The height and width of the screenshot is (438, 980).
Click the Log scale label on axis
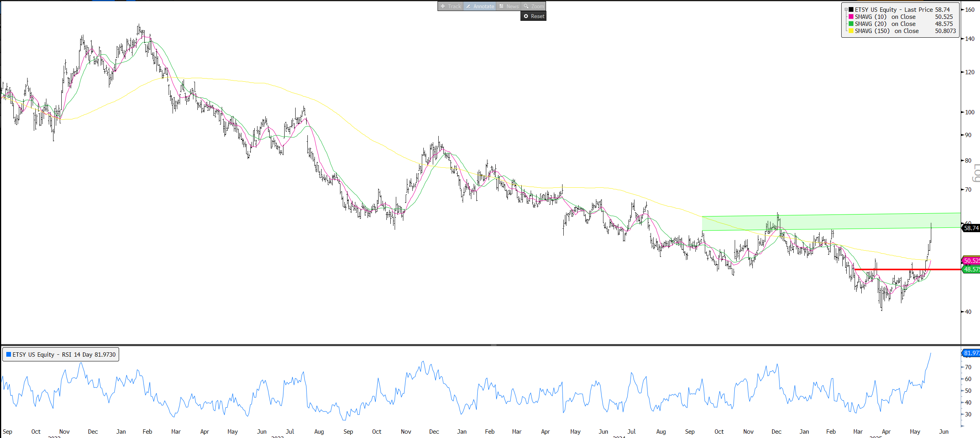976,173
